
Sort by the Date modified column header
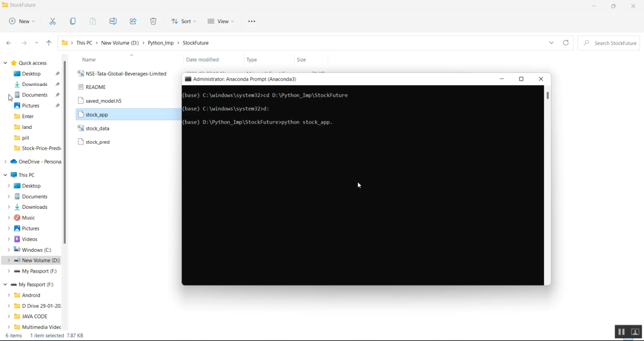(x=202, y=60)
